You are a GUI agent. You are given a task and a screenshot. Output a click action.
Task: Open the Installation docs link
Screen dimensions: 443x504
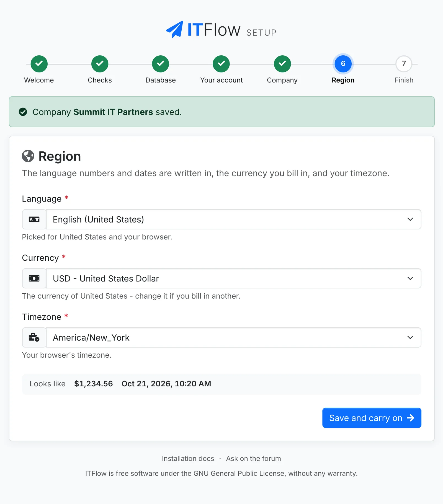tap(188, 458)
